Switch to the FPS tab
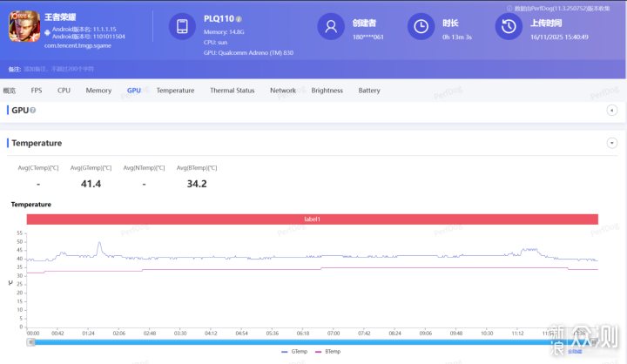The height and width of the screenshot is (364, 627). tap(37, 91)
